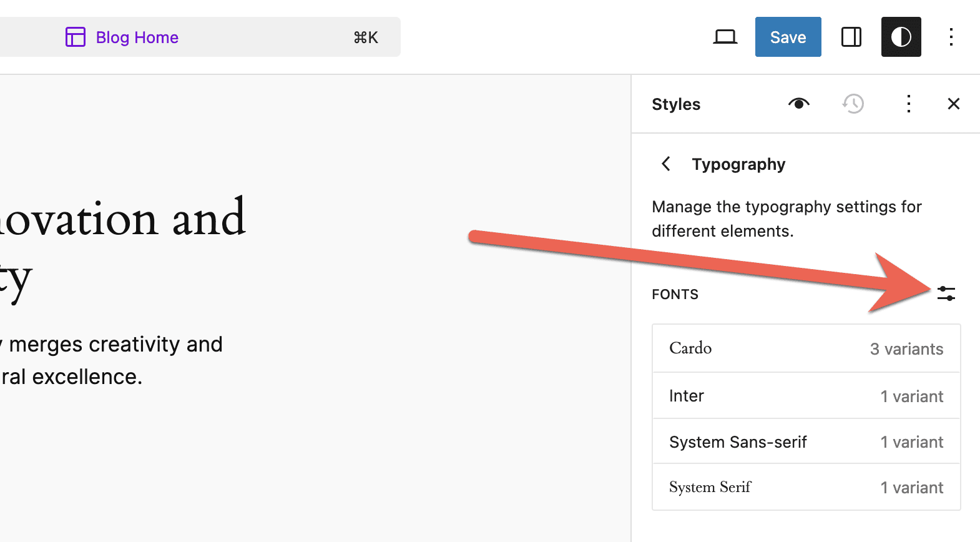Screen dimensions: 980x542
Task: Open System Serif font details
Action: (x=806, y=487)
